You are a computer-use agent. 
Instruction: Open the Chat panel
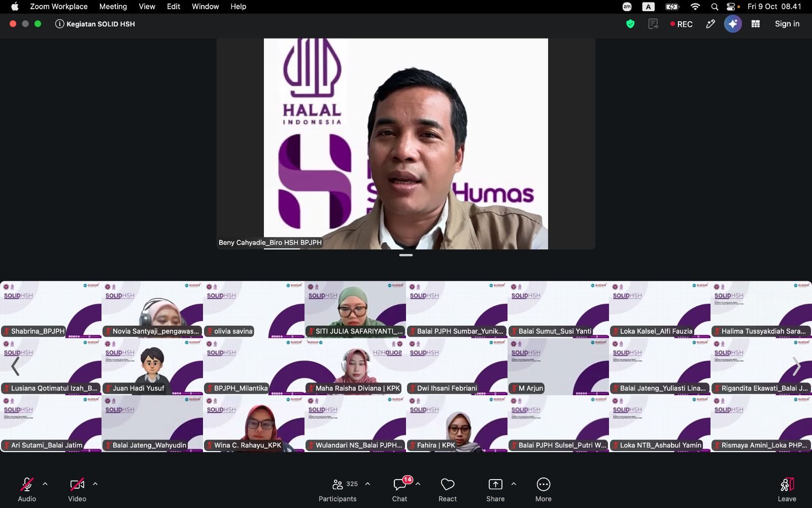click(400, 490)
